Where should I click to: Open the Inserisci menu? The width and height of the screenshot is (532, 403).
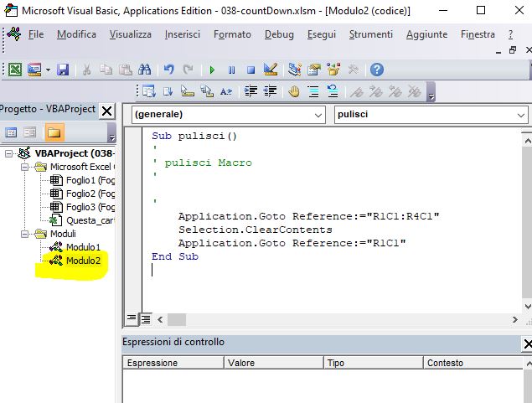click(x=183, y=34)
